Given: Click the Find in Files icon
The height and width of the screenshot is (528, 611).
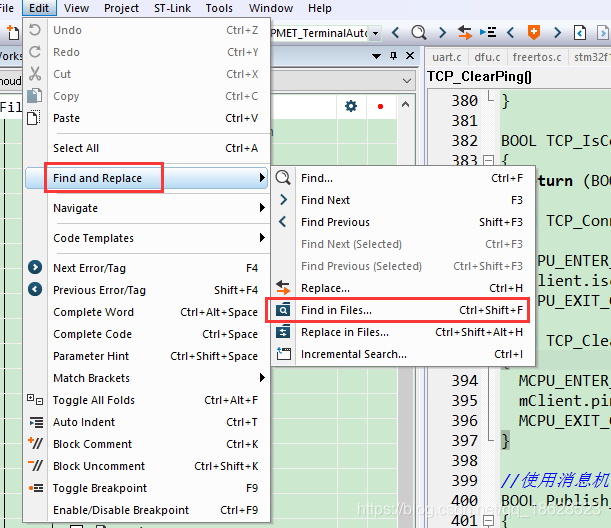Looking at the screenshot, I should tap(283, 310).
